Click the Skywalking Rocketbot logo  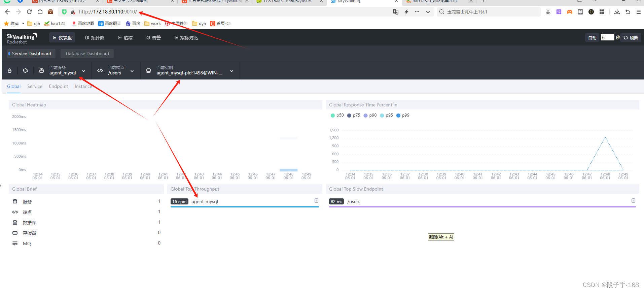[x=22, y=38]
